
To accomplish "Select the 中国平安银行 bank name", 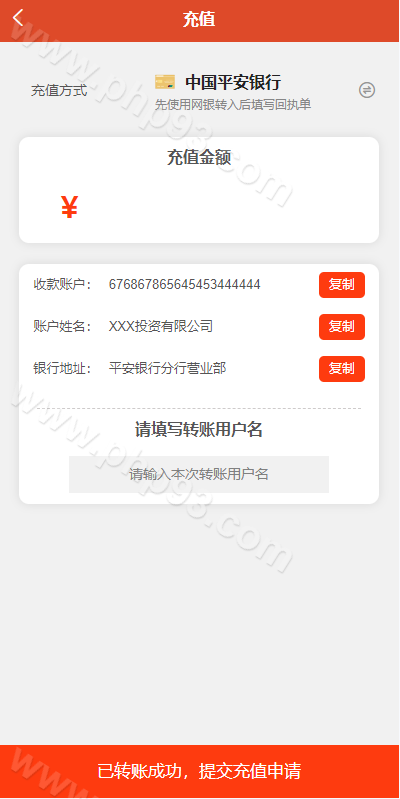I will [x=233, y=82].
